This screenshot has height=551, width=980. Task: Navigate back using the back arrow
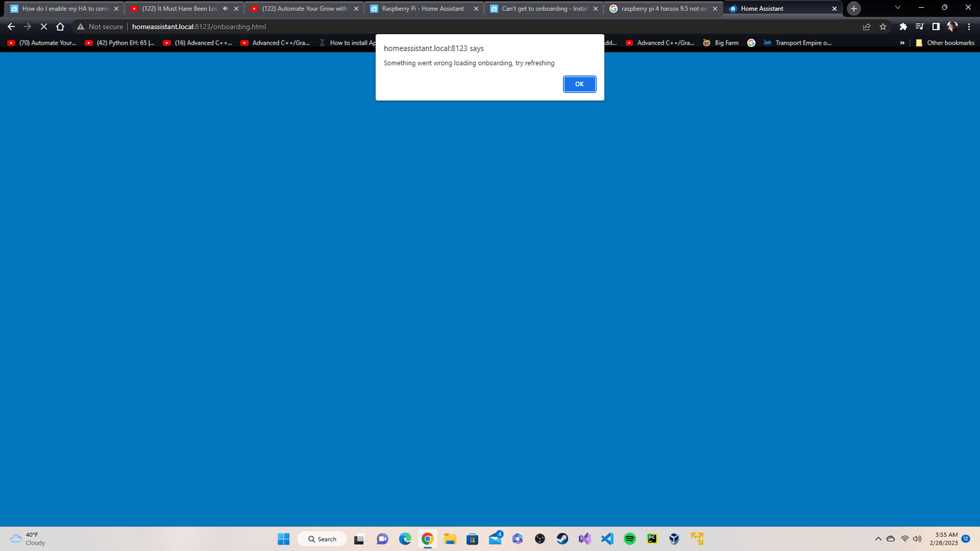11,26
